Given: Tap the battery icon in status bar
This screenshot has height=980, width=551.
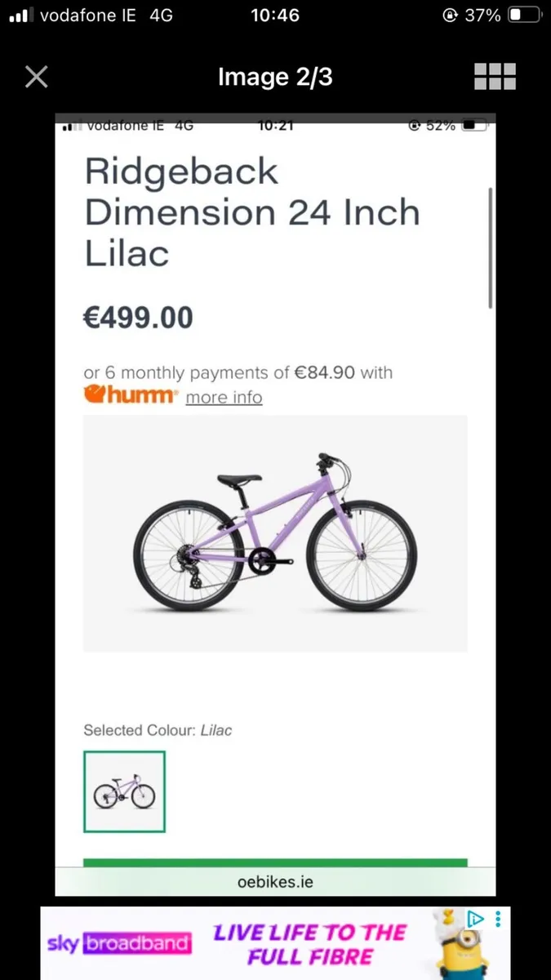Looking at the screenshot, I should pyautogui.click(x=525, y=16).
